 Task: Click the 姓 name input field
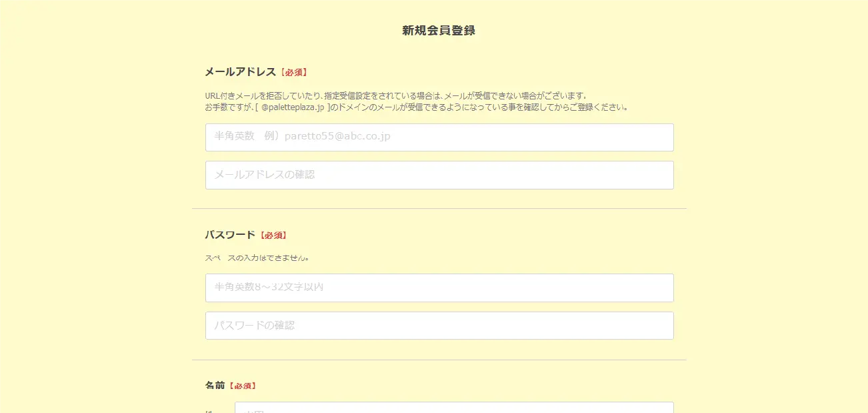[454, 408]
